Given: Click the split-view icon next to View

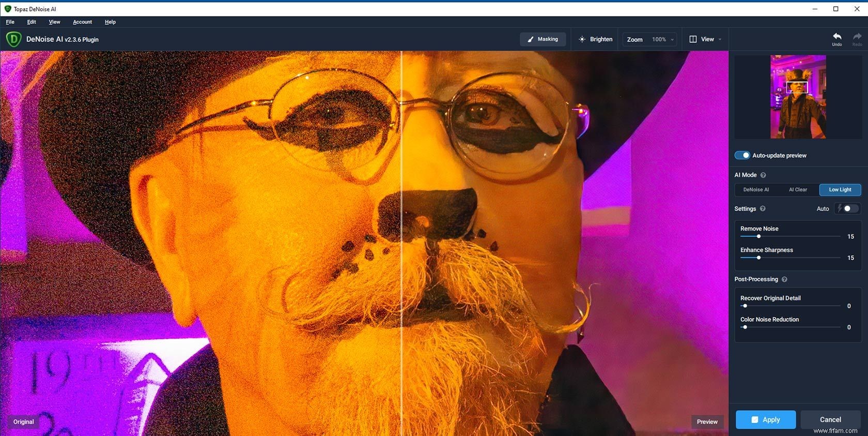Looking at the screenshot, I should click(693, 39).
